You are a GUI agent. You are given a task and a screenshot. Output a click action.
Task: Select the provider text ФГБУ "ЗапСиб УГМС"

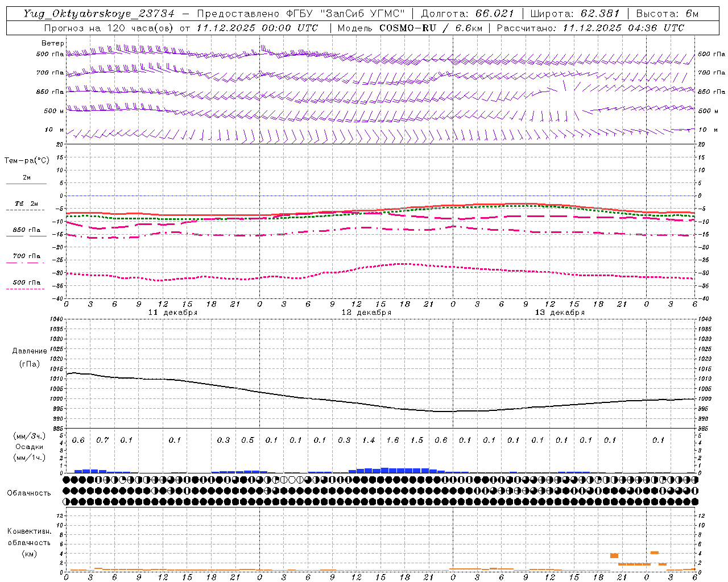pyautogui.click(x=346, y=14)
